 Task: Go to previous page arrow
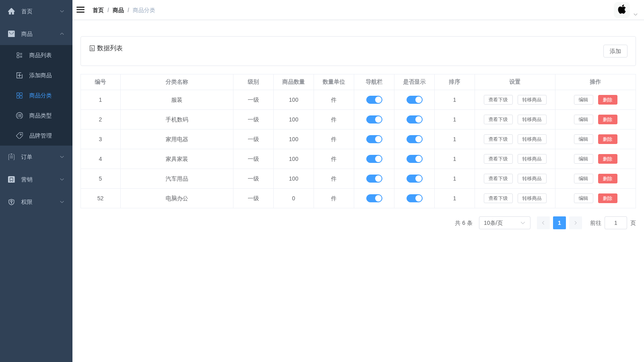pyautogui.click(x=543, y=223)
